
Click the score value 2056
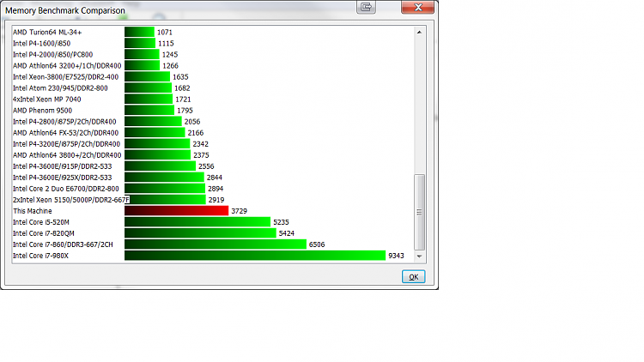[192, 122]
